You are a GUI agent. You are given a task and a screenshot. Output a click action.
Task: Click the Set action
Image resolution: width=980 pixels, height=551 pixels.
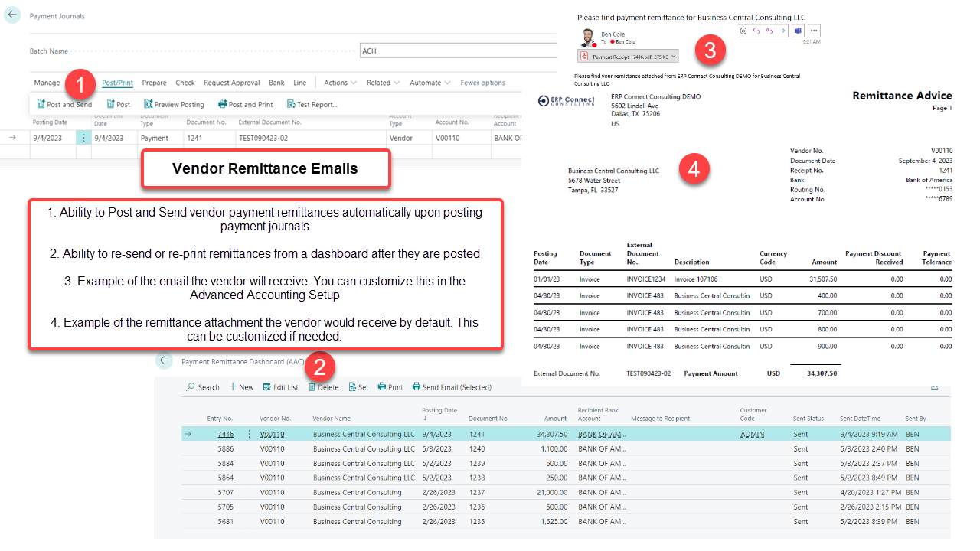(358, 387)
